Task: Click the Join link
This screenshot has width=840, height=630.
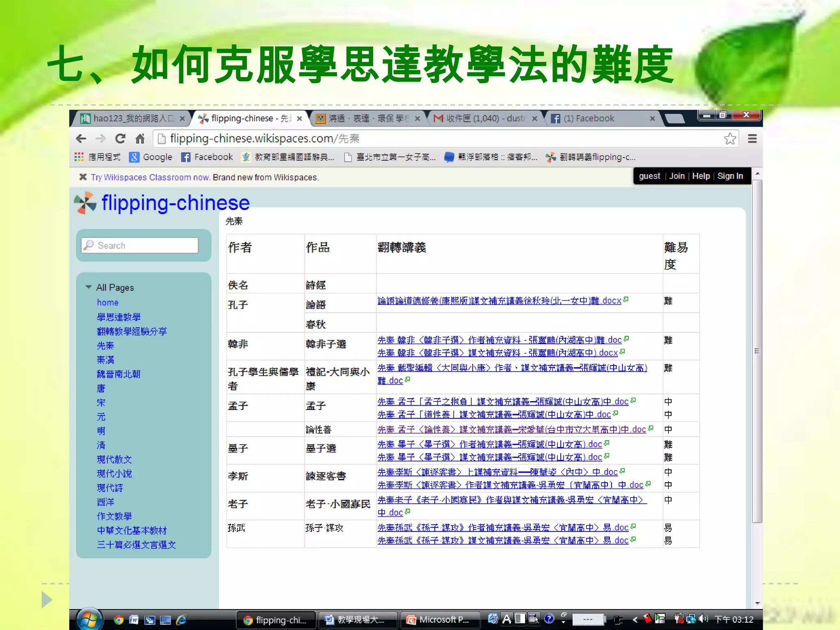Action: pos(677,176)
